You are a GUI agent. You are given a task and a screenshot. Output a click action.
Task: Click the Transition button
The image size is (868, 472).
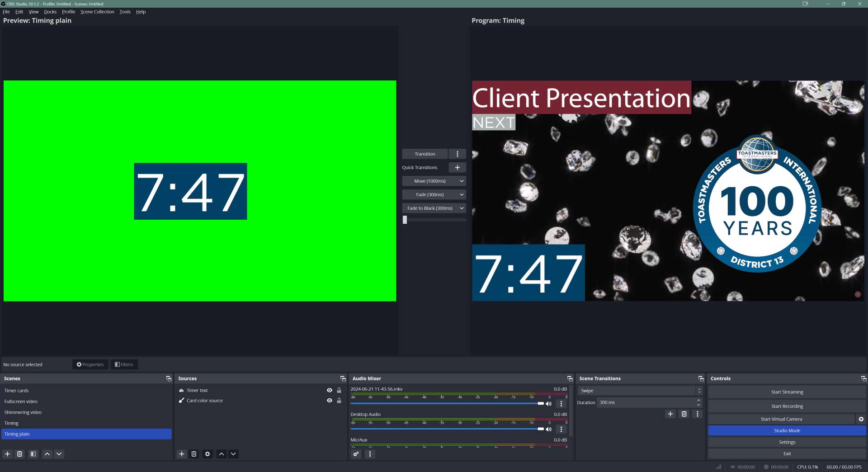point(425,154)
